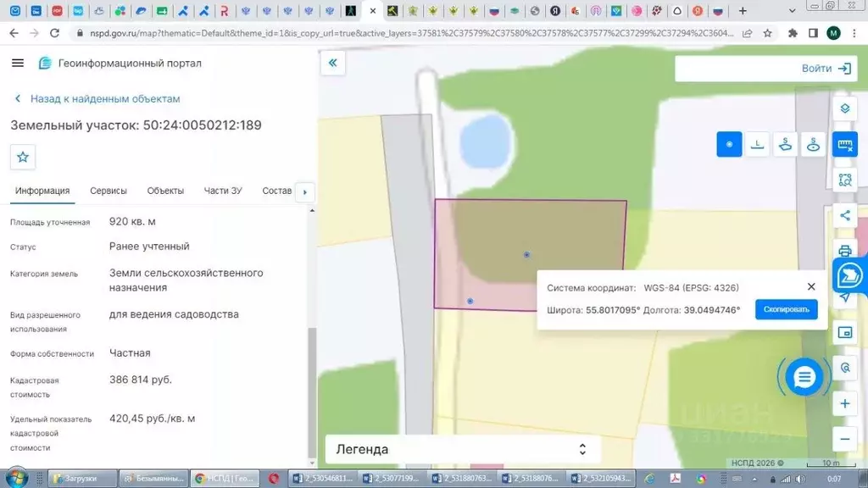Print the current map
This screenshot has height=488, width=868.
(845, 251)
